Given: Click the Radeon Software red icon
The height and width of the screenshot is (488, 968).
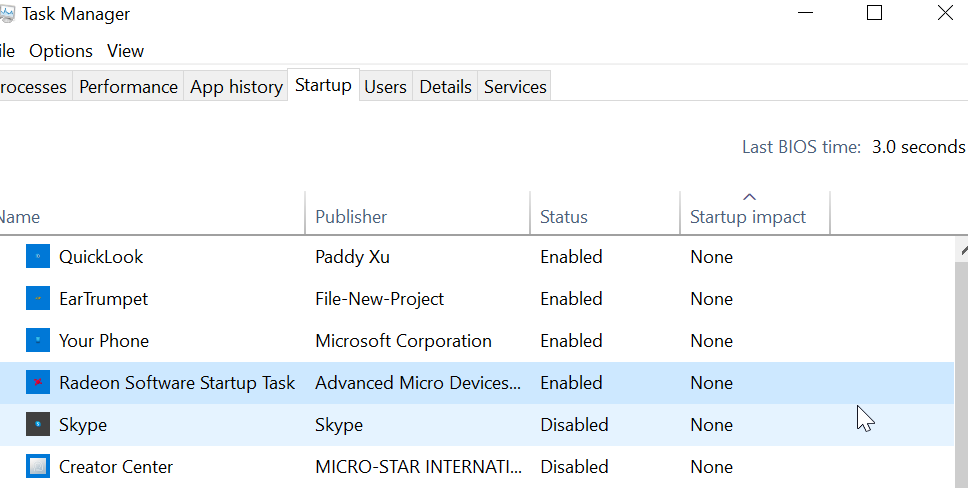Looking at the screenshot, I should pos(38,382).
